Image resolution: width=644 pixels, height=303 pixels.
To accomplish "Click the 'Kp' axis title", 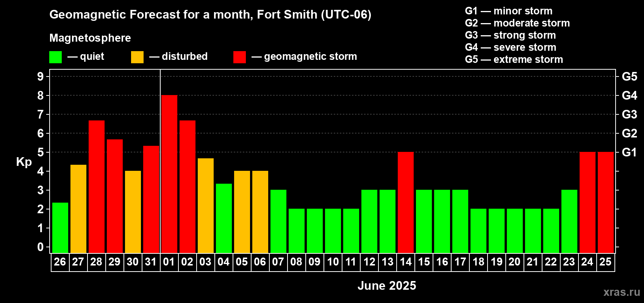I will click(24, 162).
